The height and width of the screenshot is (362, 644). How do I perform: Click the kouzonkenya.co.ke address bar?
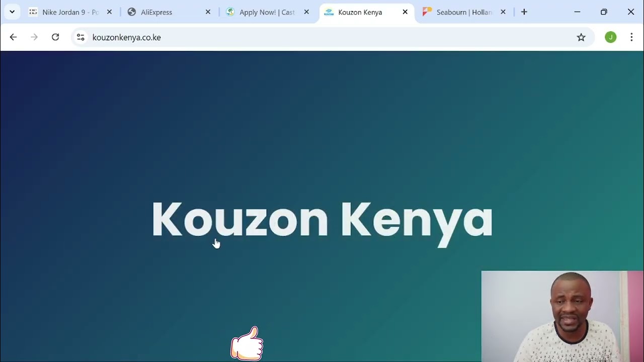coord(332,37)
